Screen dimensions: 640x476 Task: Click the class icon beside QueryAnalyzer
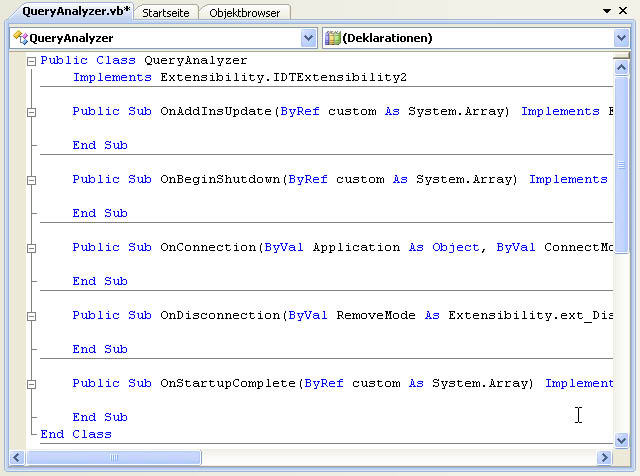pyautogui.click(x=20, y=38)
